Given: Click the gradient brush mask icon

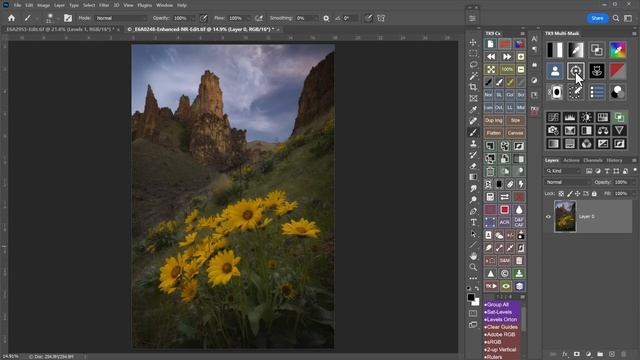Looking at the screenshot, I should coord(576,50).
